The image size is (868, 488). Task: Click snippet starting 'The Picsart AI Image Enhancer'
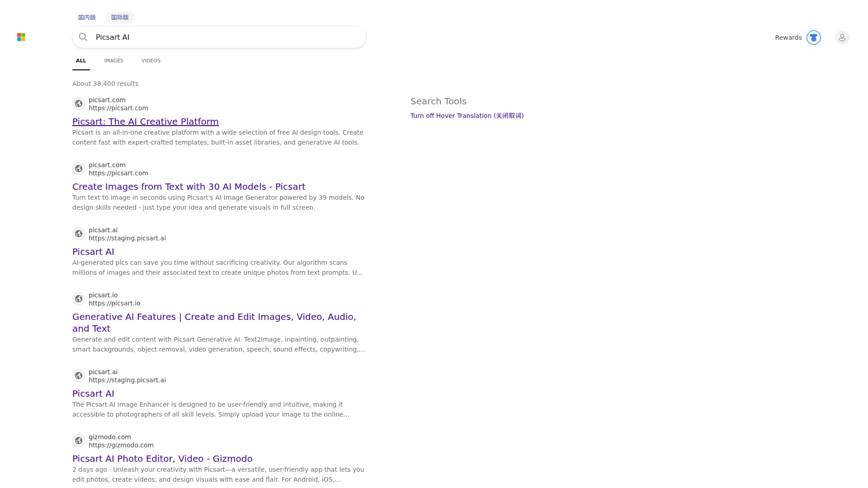[211, 409]
